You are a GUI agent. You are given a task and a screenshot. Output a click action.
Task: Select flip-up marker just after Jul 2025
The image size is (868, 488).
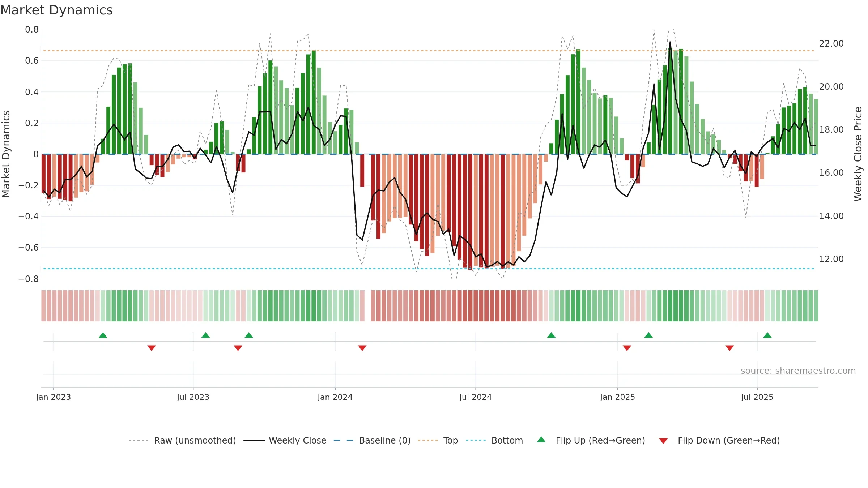pos(767,335)
